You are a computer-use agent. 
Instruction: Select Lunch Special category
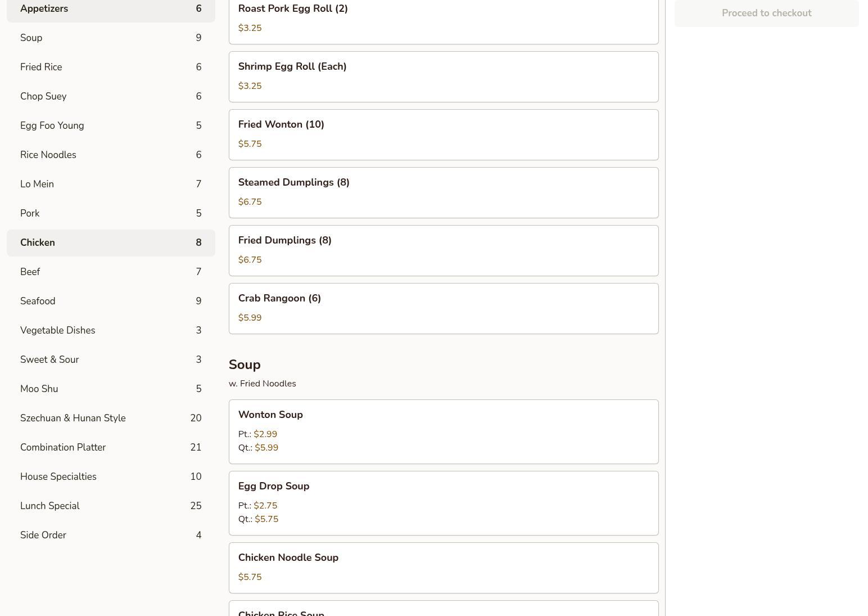coord(111,506)
